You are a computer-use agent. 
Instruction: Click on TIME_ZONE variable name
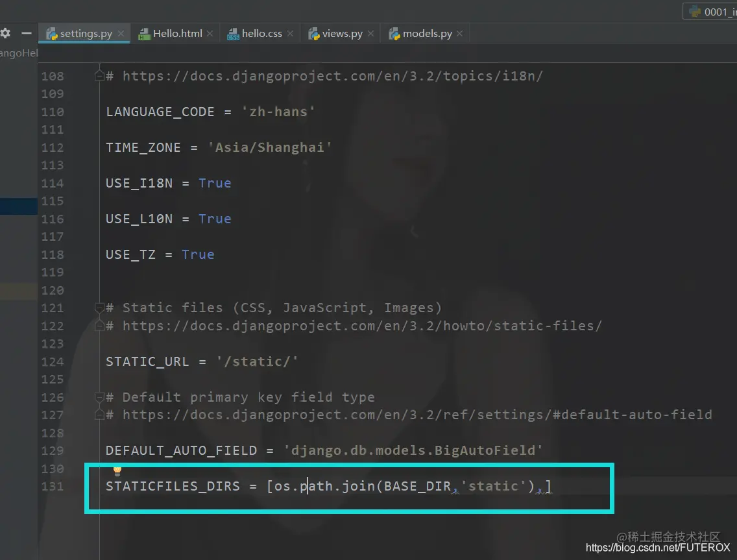point(143,148)
